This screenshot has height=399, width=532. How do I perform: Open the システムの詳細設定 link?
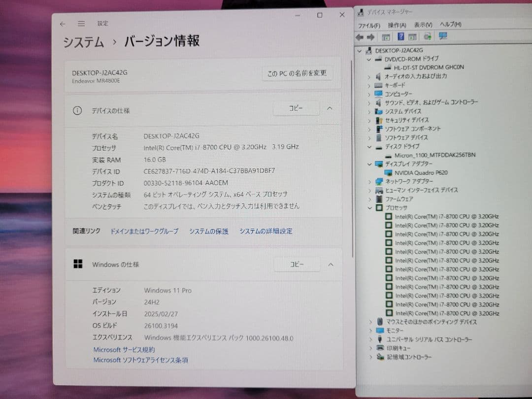click(x=266, y=231)
